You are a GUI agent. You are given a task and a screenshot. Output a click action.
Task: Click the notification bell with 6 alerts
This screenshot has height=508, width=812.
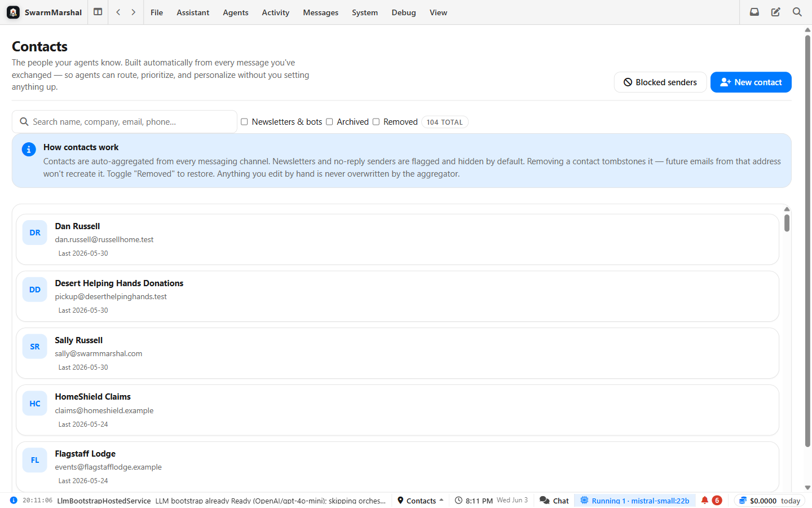(x=711, y=501)
